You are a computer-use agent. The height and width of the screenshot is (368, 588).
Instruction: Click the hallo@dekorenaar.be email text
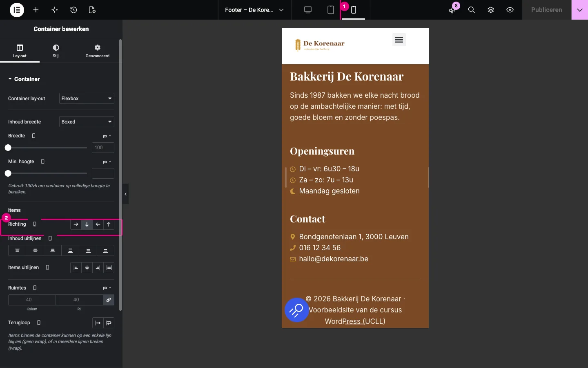coord(334,259)
